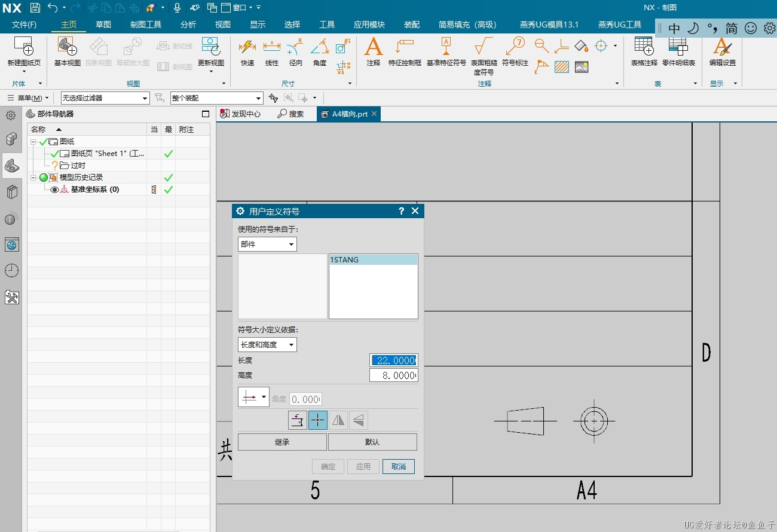Viewport: 777px width, 532px height.
Task: Open the History clock sidebar icon
Action: pos(11,271)
